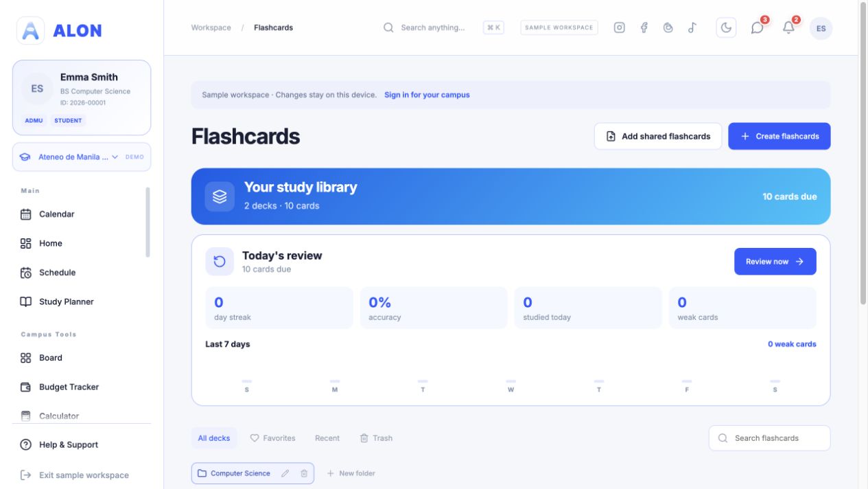
Task: Delete Computer Science folder trash icon
Action: (304, 473)
